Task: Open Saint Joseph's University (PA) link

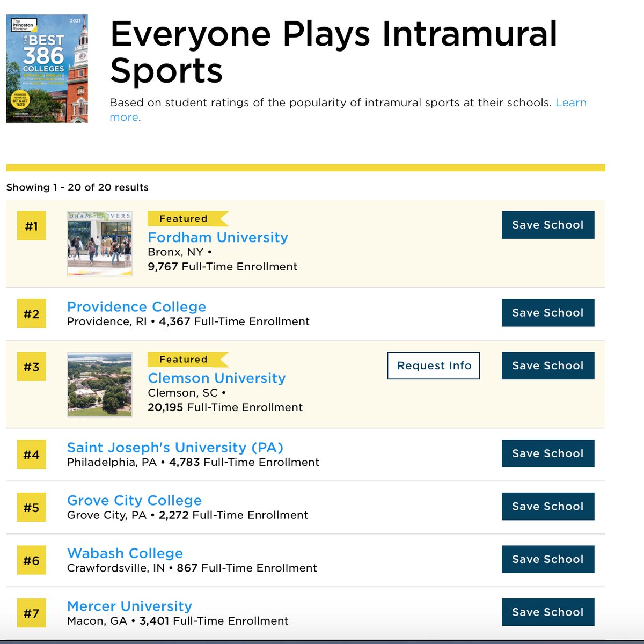Action: [x=175, y=448]
